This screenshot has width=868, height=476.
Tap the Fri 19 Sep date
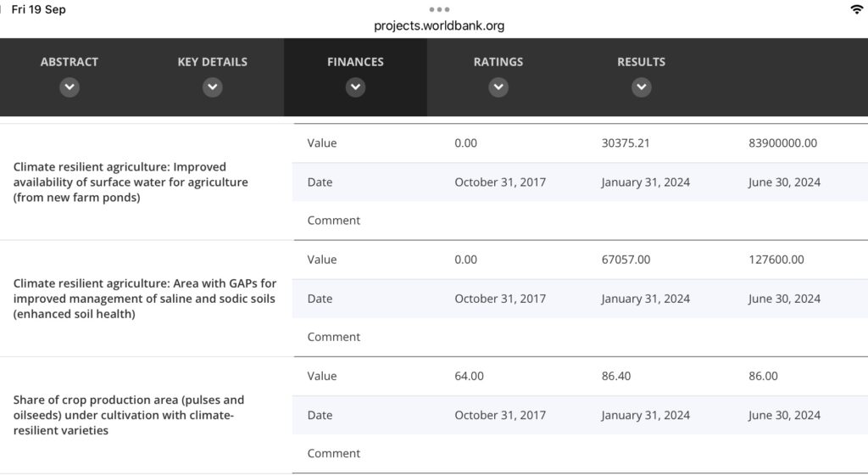pos(38,9)
